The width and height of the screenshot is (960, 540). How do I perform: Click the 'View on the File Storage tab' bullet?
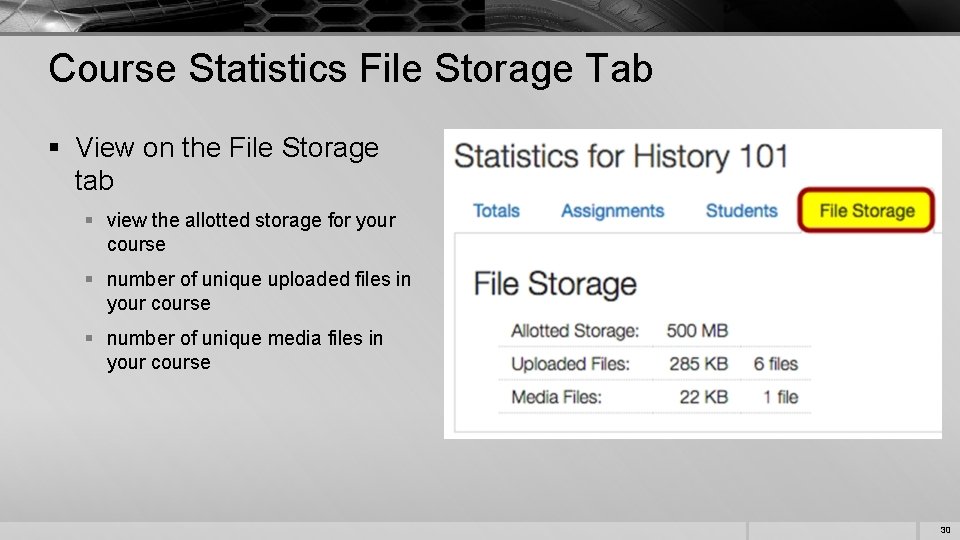tap(227, 164)
